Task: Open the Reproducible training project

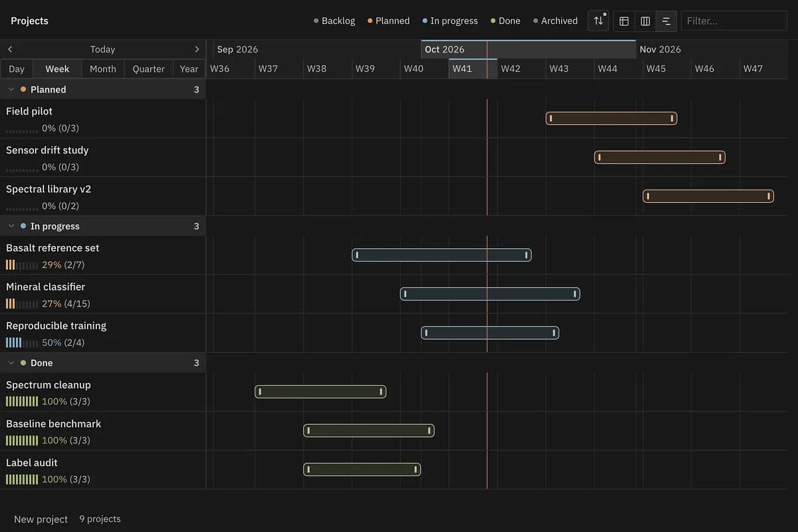Action: pyautogui.click(x=56, y=326)
